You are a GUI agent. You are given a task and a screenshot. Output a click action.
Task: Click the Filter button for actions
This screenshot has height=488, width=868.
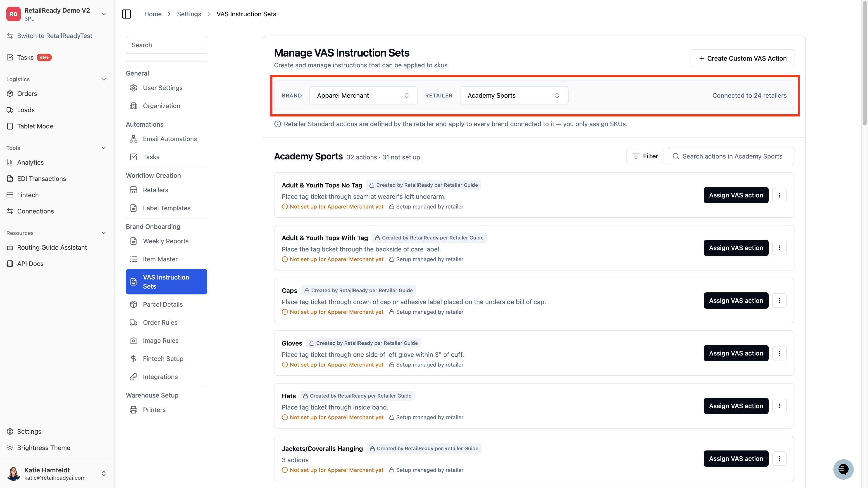tap(645, 156)
